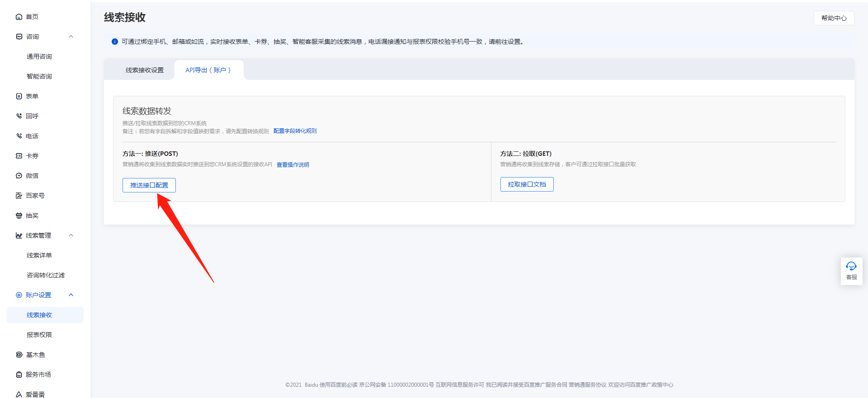Go to 线索详单 in sidebar
The width and height of the screenshot is (868, 398).
tap(39, 255)
